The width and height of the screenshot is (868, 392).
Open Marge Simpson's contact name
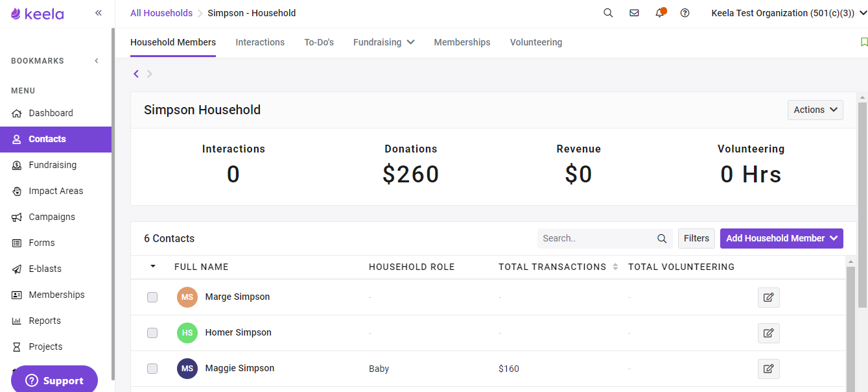(237, 297)
